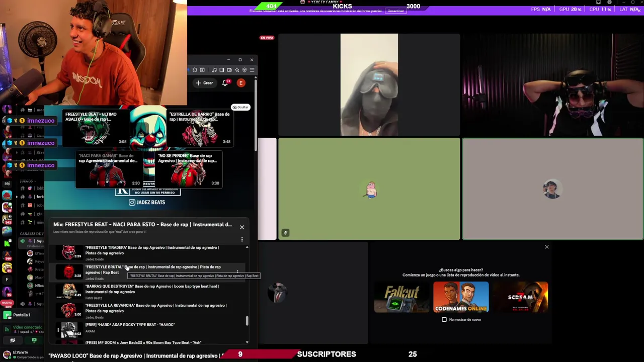The image size is (644, 362).
Task: Close the activity suggestions panel
Action: (546, 247)
